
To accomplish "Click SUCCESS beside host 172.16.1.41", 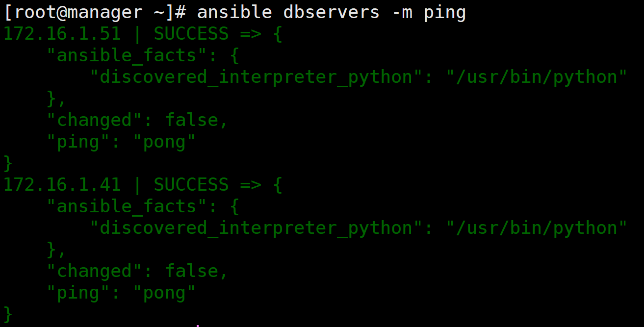I will [x=191, y=185].
